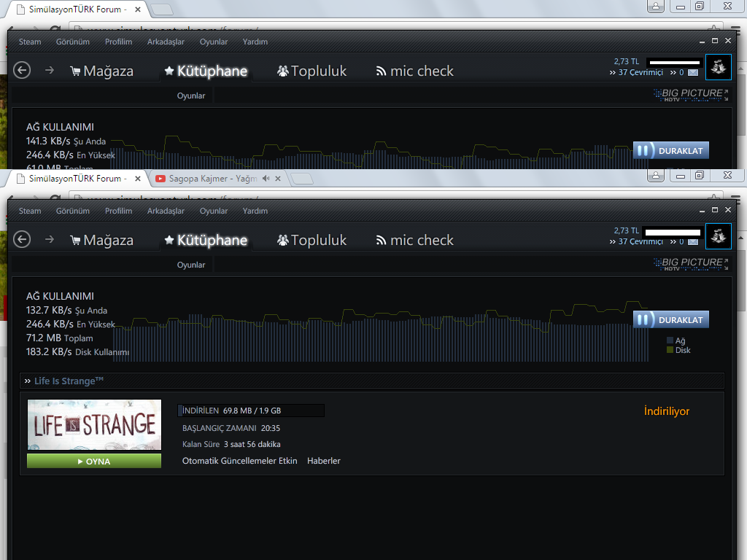Select the Oyunlar sub-tab under Kütüphane near 132.7 KB/s

(191, 265)
